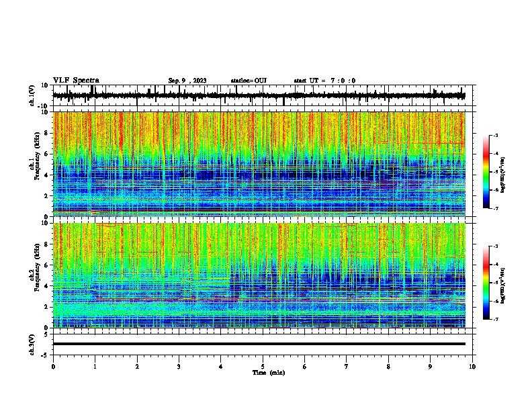The height and width of the screenshot is (411, 532).
Task: Click time axis tick label "8"
Action: [388, 367]
